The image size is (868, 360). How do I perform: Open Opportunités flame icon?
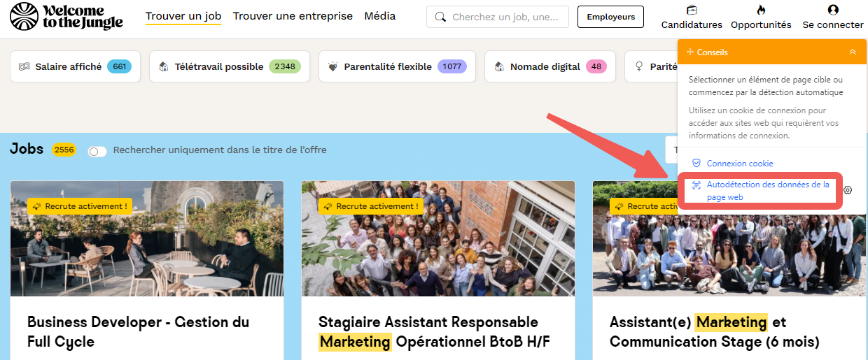[x=761, y=10]
